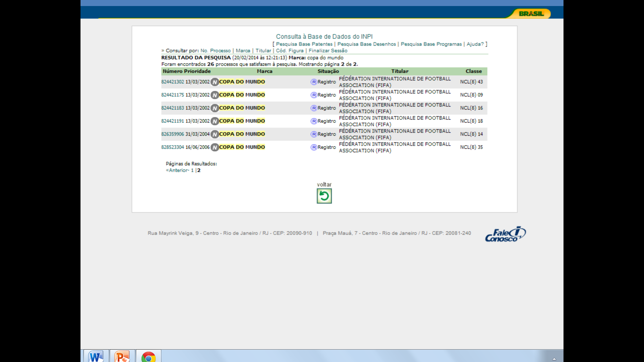Show hidden system tray icons arrow

click(554, 359)
